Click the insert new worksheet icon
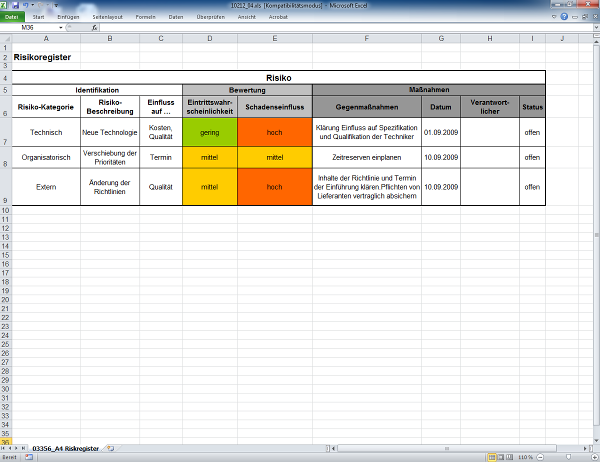Image resolution: width=600 pixels, height=462 pixels. coord(111,447)
